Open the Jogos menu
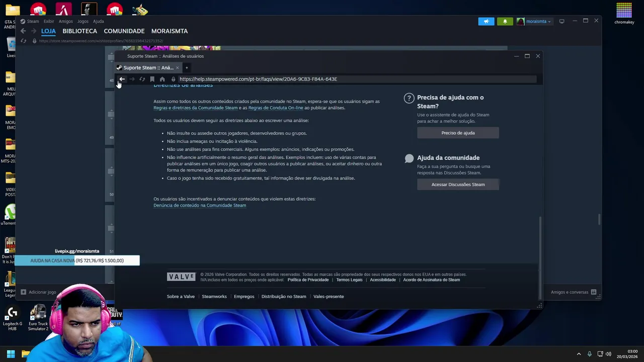 (83, 21)
